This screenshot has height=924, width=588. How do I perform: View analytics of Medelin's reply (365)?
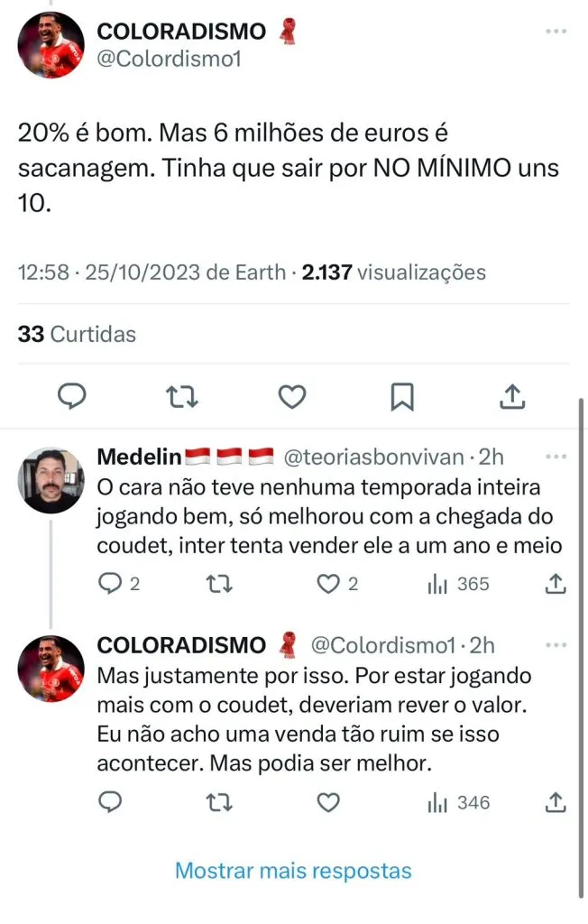pos(457,584)
